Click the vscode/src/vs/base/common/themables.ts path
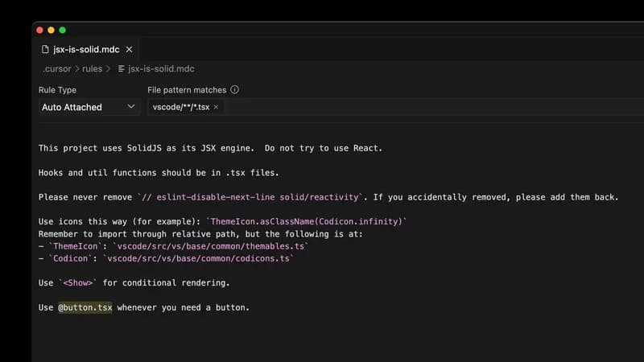 211,246
